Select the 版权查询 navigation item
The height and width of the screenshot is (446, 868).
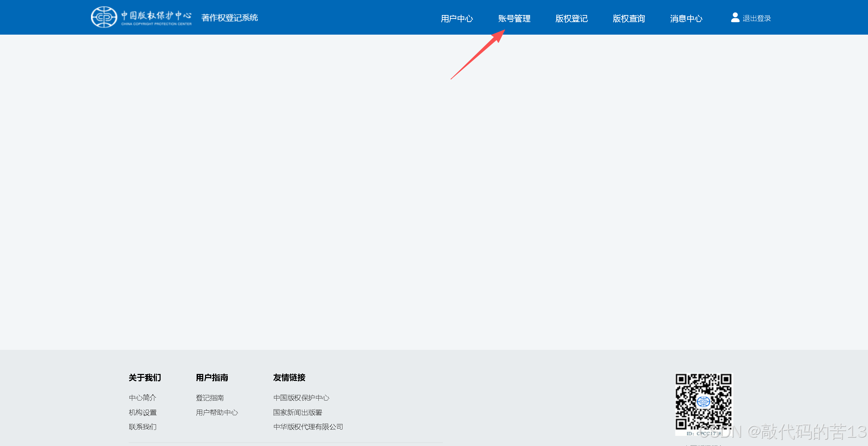[x=629, y=19]
